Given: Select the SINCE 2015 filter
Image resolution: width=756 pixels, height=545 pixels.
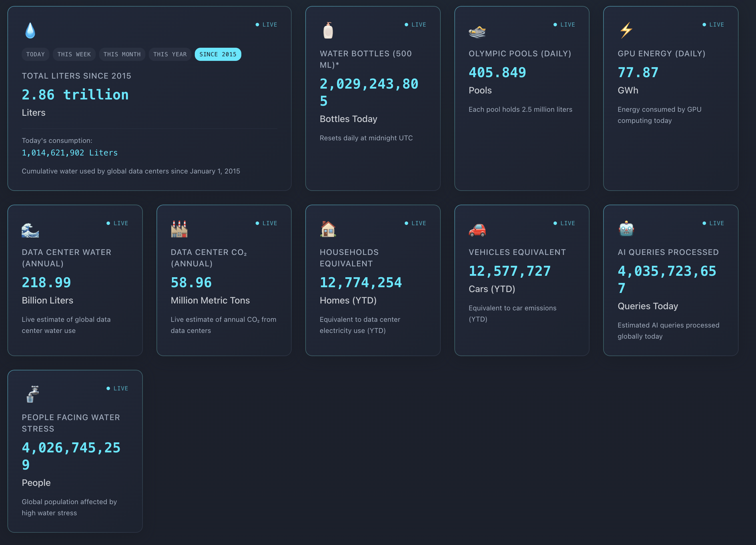Looking at the screenshot, I should (218, 54).
